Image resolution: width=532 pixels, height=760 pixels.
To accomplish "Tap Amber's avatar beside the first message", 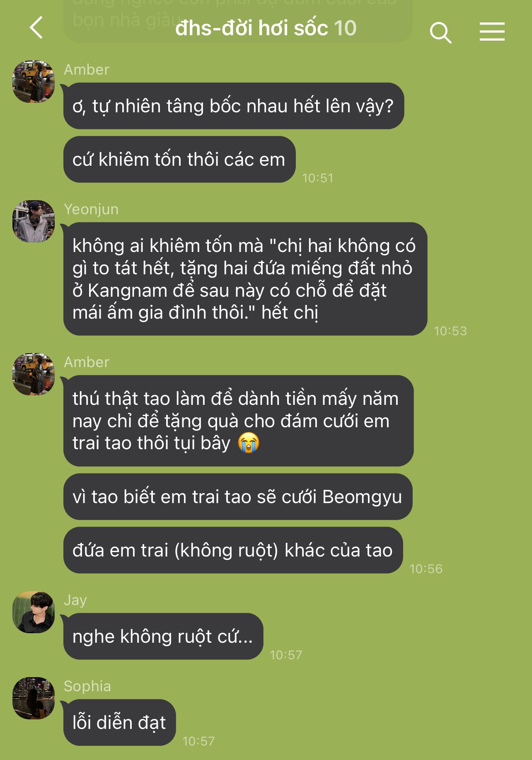I will [34, 82].
